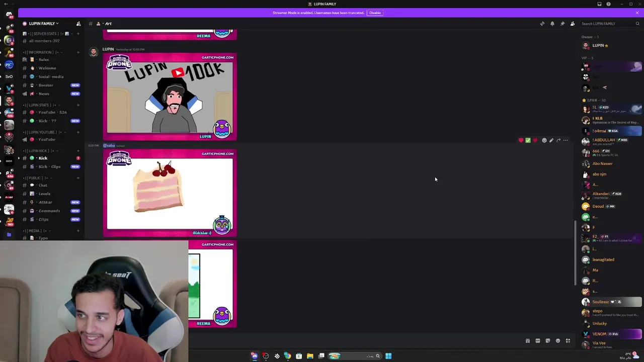Image resolution: width=644 pixels, height=362 pixels.
Task: Show pinned messages pin icon
Action: pos(562,24)
